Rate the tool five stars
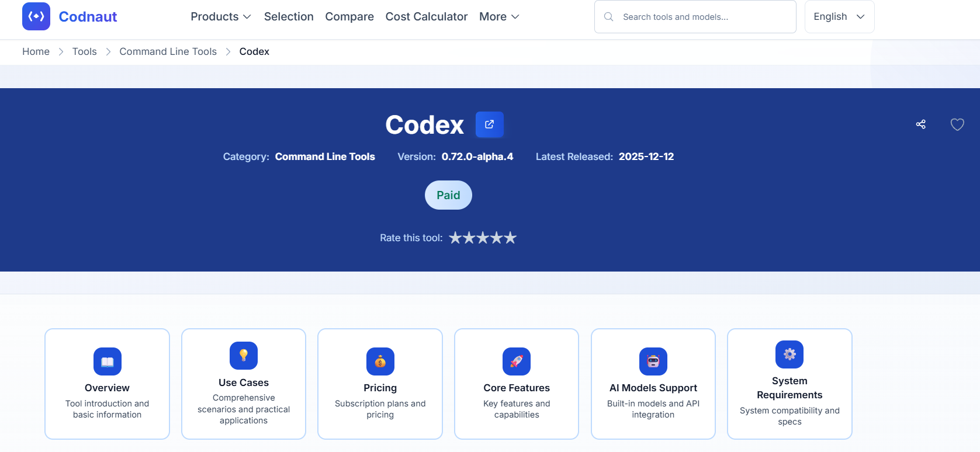980x452 pixels. click(510, 238)
